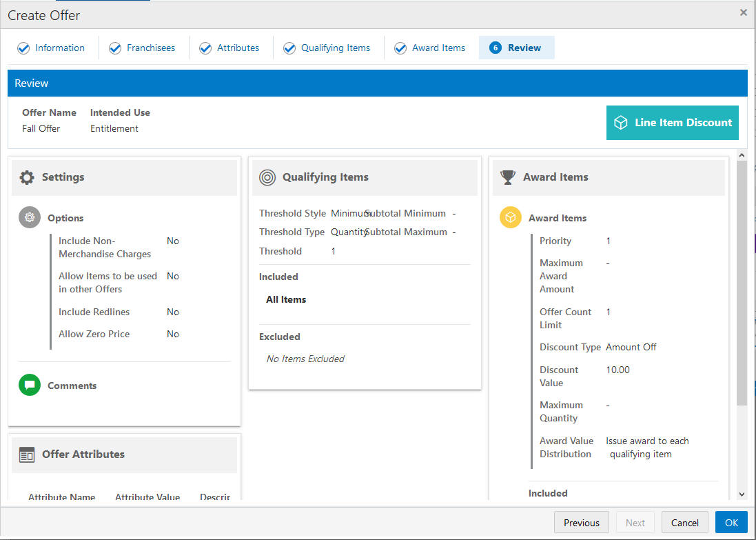The image size is (756, 540).
Task: Click the 'Attribute Name' column header
Action: tap(62, 497)
